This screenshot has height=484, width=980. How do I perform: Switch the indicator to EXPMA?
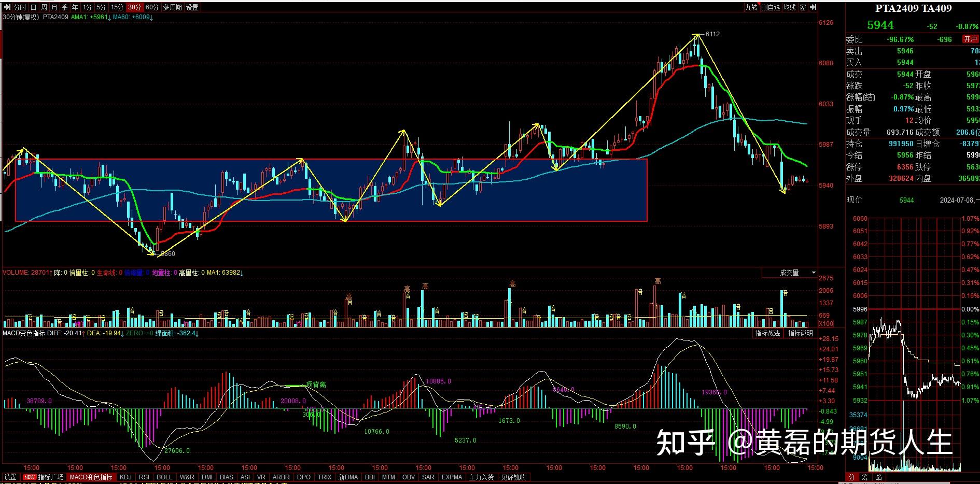[452, 477]
